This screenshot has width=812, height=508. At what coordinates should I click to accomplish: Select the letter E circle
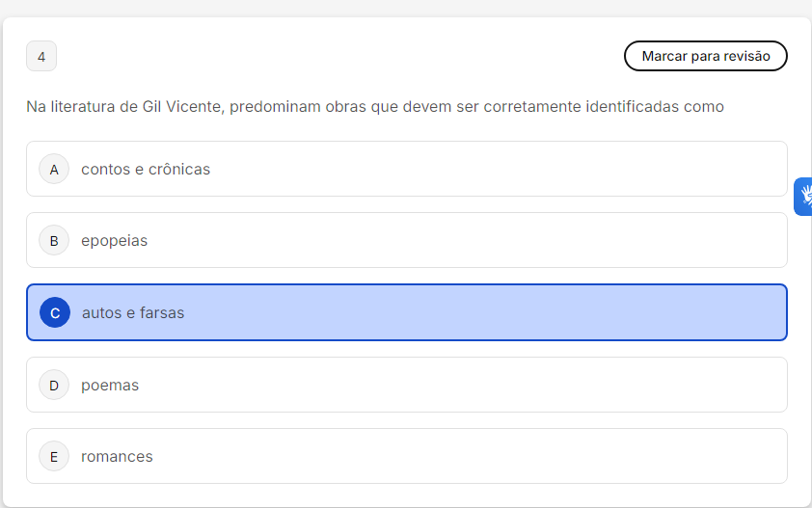(x=54, y=457)
